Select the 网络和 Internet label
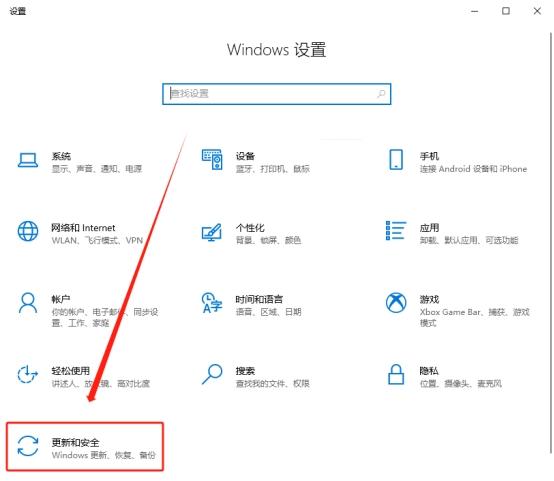The width and height of the screenshot is (554, 481). pos(83,228)
